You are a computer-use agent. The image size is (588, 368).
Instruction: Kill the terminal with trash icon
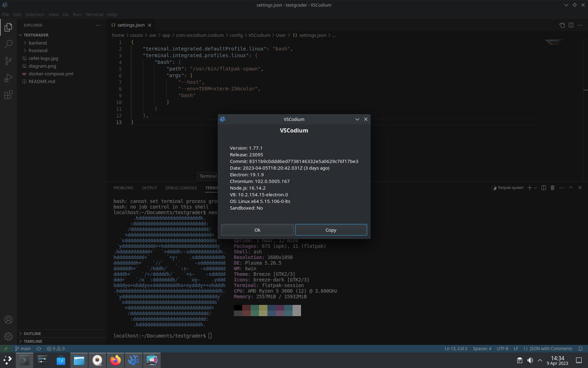(x=552, y=188)
